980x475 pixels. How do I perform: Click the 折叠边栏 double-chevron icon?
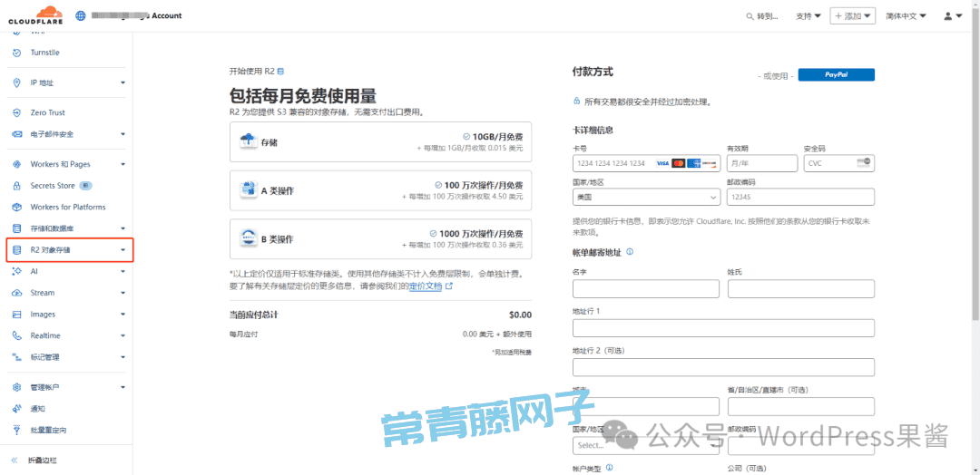[x=15, y=460]
